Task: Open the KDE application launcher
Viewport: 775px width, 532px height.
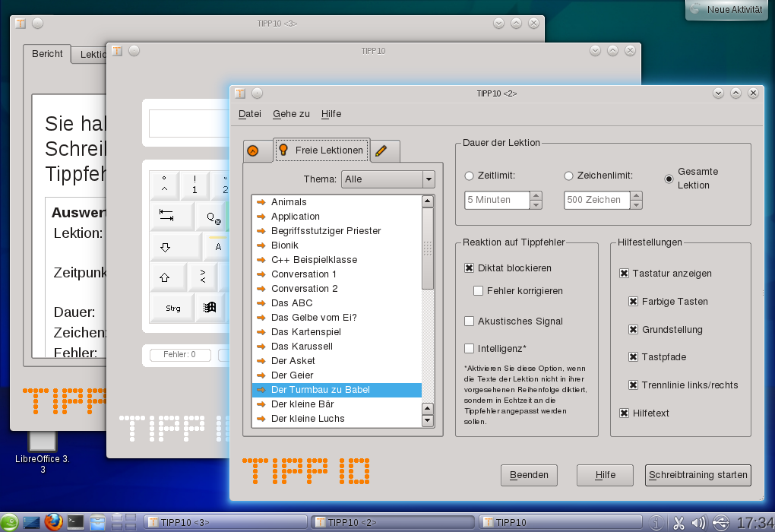Action: pos(9,523)
